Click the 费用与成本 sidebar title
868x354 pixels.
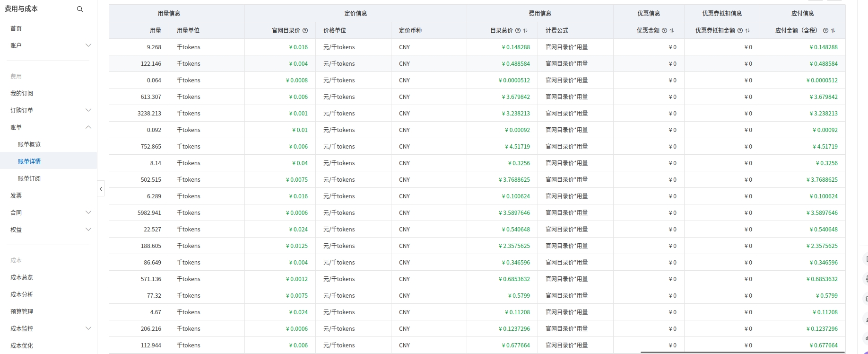coord(21,9)
